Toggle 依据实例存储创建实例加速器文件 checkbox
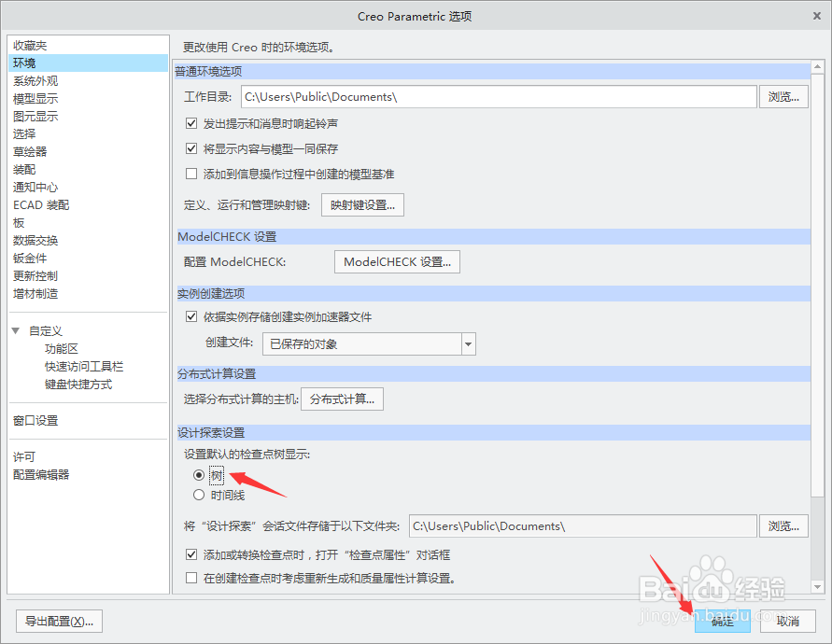The height and width of the screenshot is (644, 832). point(191,316)
